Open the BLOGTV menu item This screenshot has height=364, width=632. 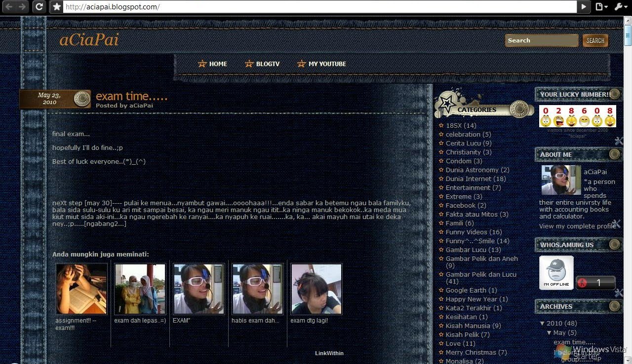268,64
